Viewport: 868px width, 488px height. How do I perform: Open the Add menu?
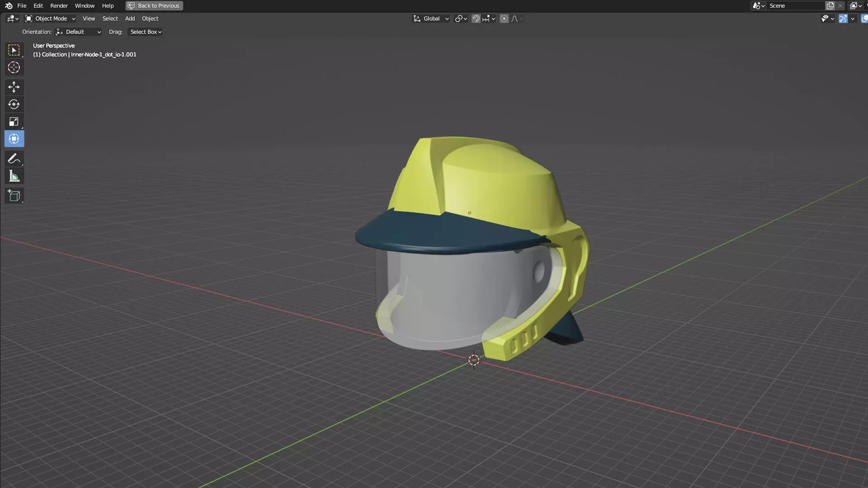(x=130, y=19)
